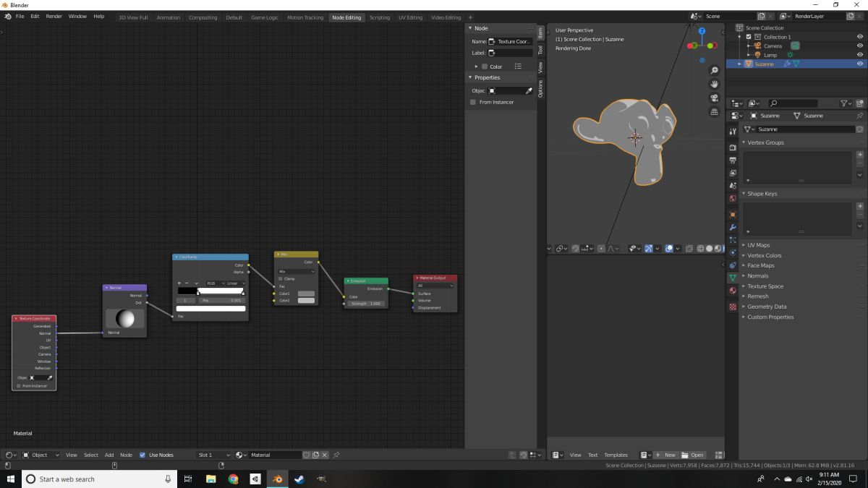Open File Explorer from the taskbar
868x488 pixels.
(x=210, y=479)
